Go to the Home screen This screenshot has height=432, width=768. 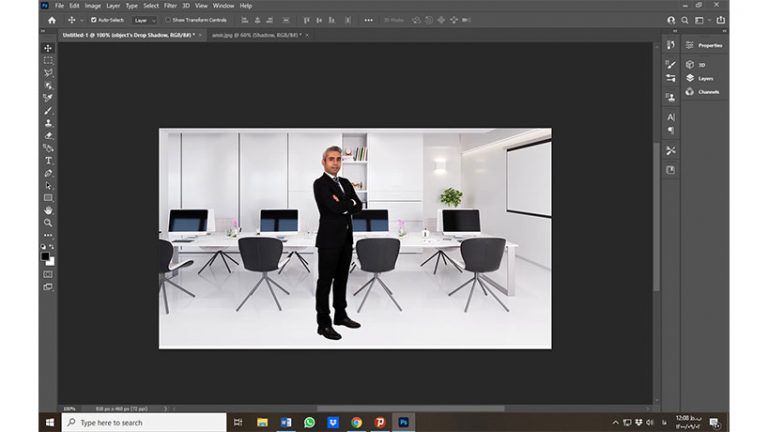(52, 20)
